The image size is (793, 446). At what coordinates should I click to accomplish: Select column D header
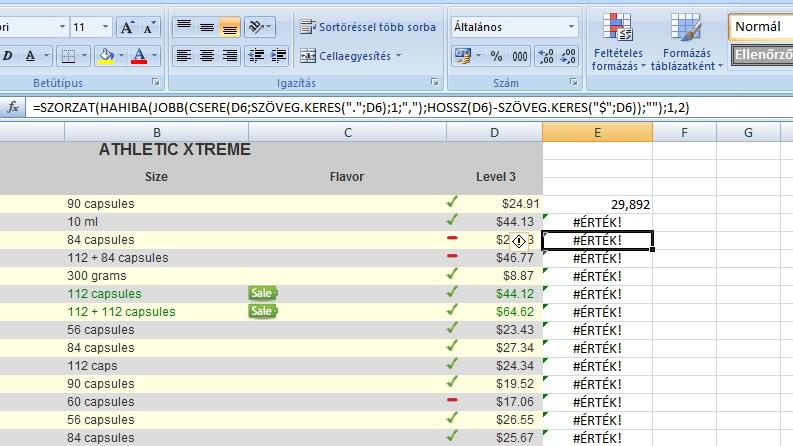494,132
